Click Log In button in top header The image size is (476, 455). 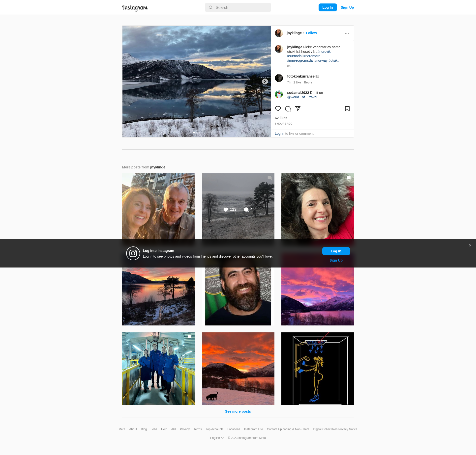click(327, 7)
